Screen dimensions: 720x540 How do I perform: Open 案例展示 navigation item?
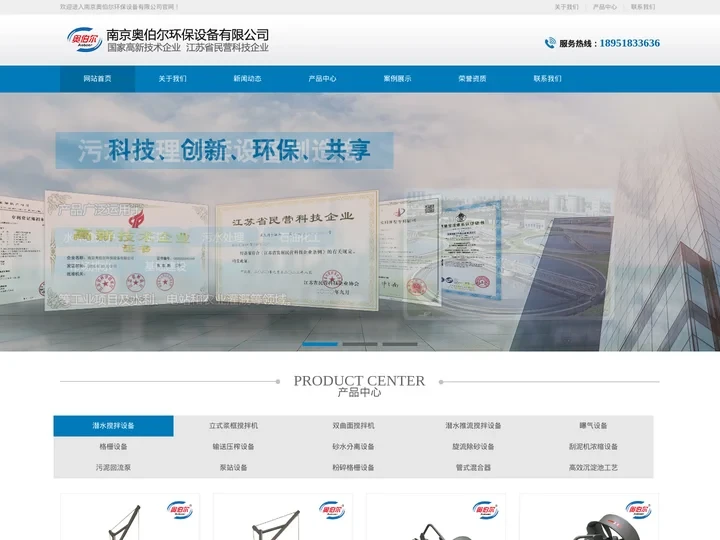coord(397,79)
